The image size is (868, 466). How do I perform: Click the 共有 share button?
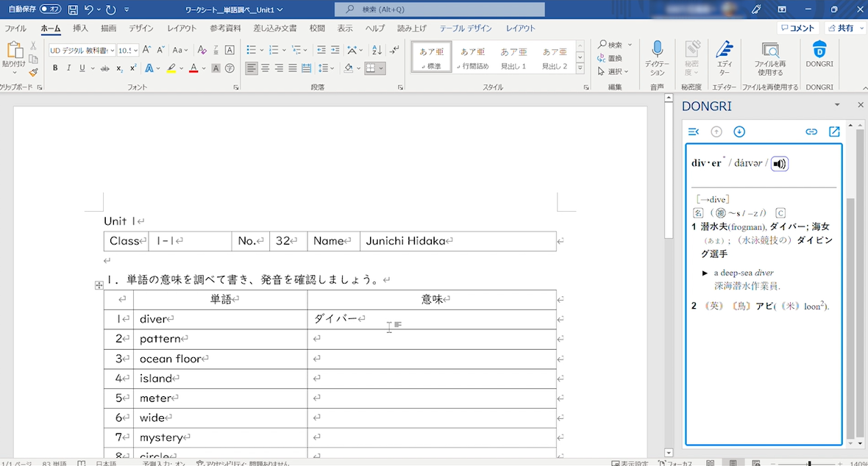841,28
